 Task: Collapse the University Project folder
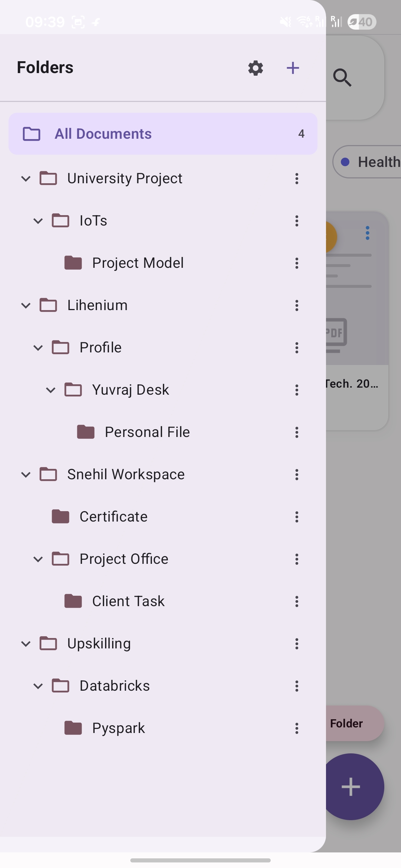tap(26, 178)
